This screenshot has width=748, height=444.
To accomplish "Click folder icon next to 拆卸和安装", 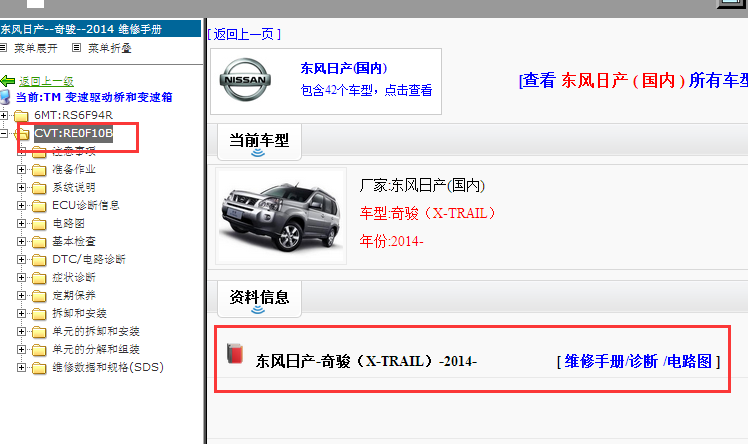I will (x=39, y=314).
